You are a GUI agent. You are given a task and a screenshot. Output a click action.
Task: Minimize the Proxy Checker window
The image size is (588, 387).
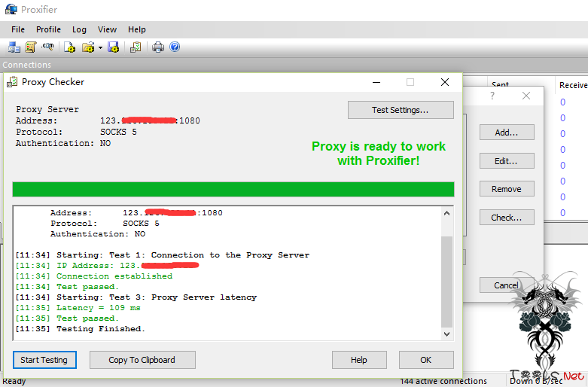(376, 82)
